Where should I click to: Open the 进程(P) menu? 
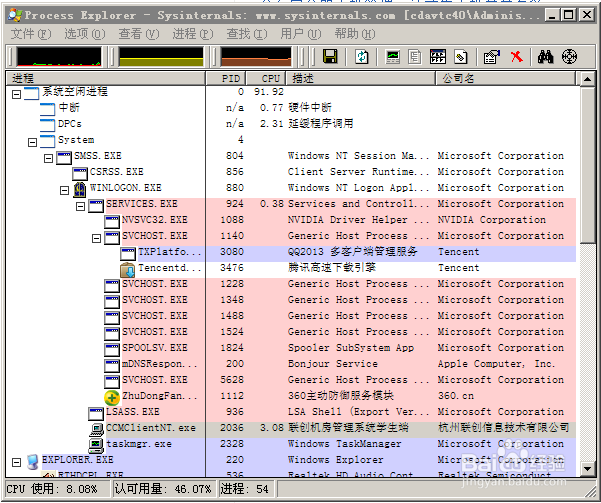193,34
